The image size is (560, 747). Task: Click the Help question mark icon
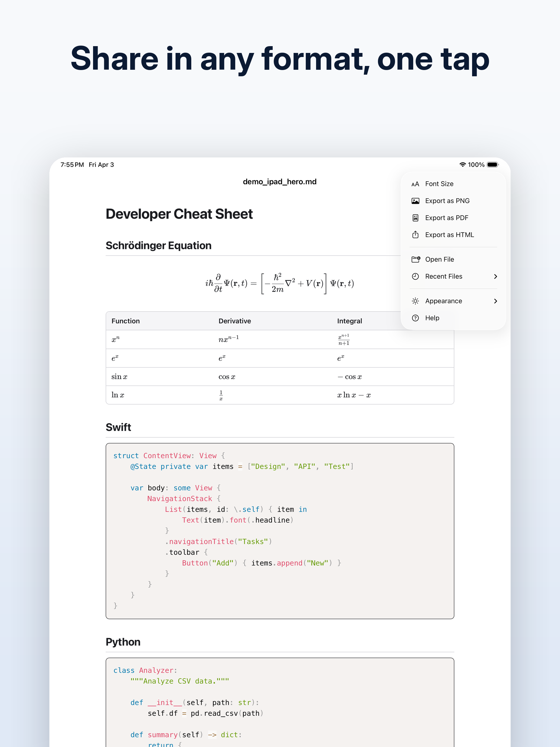click(415, 318)
